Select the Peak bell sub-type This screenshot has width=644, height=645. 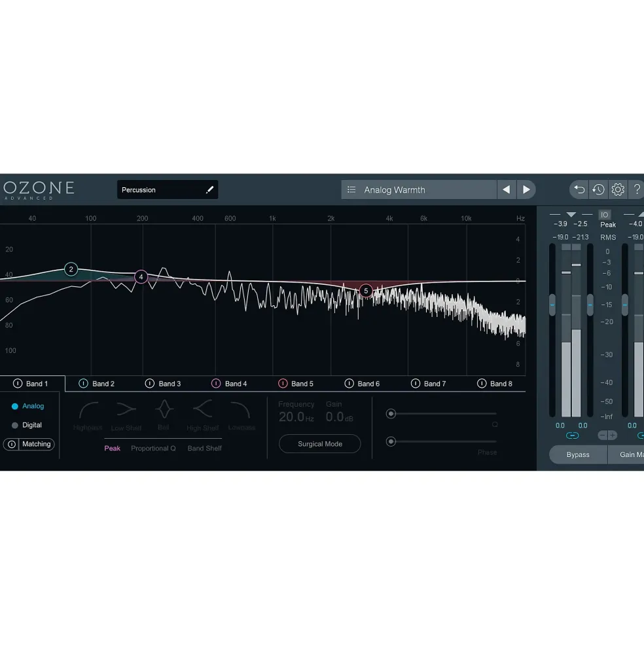(113, 449)
